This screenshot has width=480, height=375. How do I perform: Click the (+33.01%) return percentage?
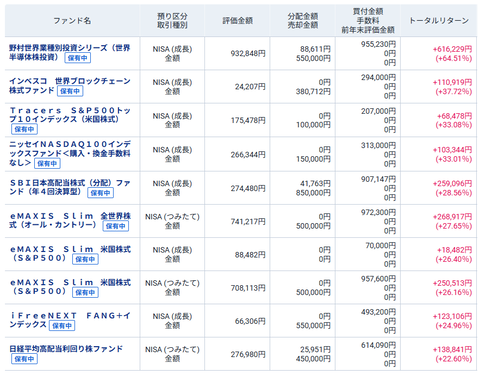[x=454, y=159]
